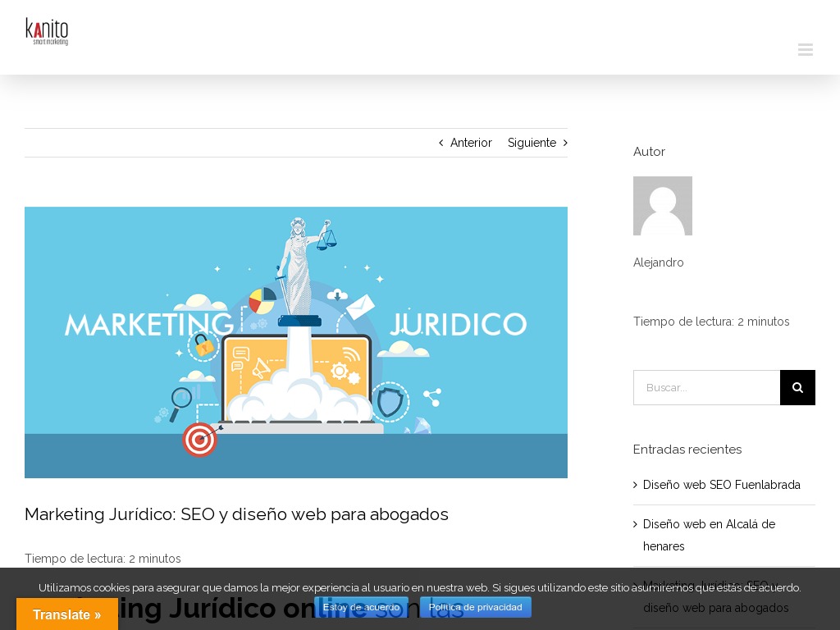Open the Política de privacidad page
This screenshot has height=630, width=840.
tap(476, 607)
